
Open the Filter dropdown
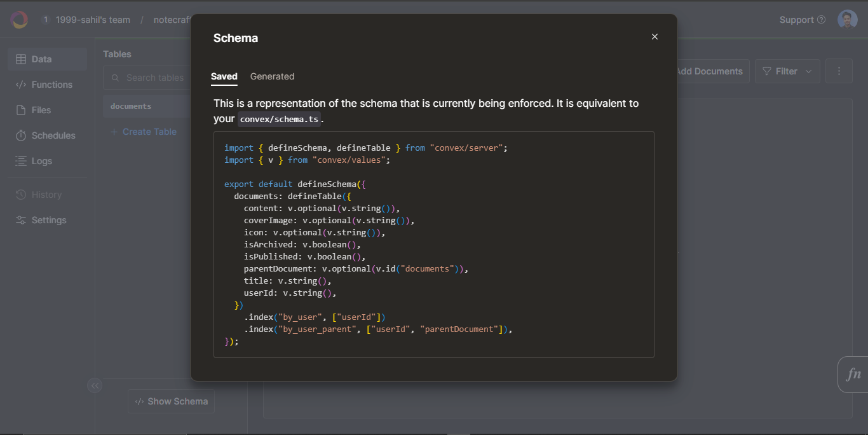pos(787,71)
